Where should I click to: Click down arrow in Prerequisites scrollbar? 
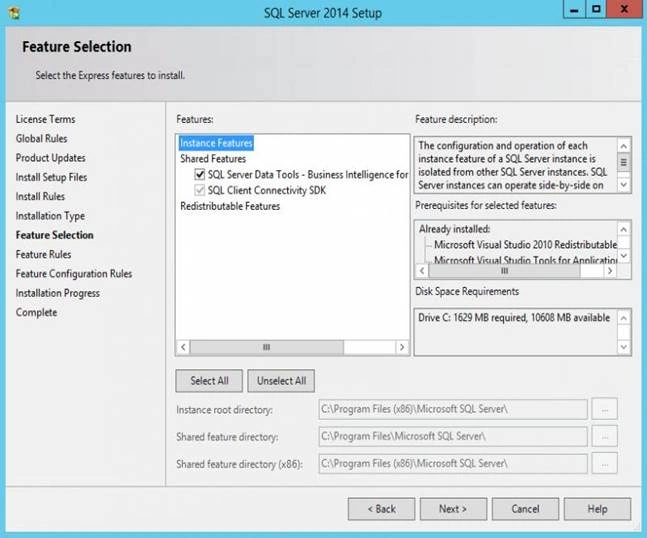pos(623,256)
